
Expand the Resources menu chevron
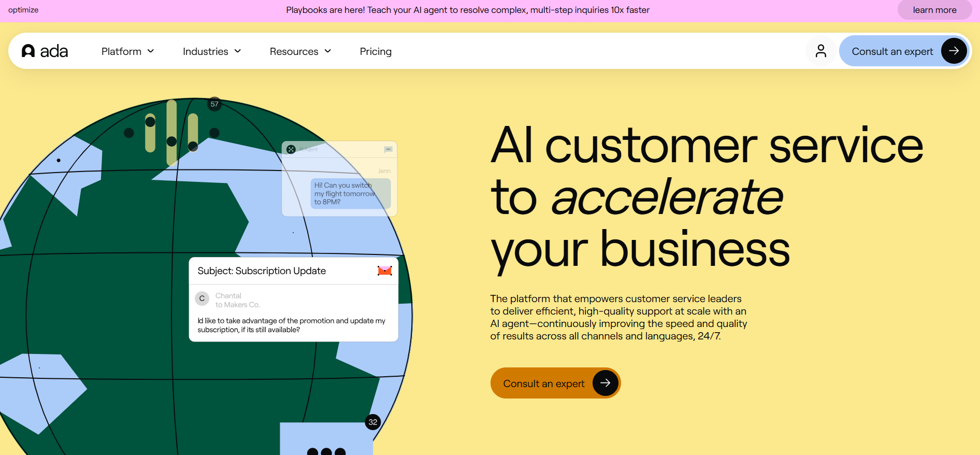(328, 51)
